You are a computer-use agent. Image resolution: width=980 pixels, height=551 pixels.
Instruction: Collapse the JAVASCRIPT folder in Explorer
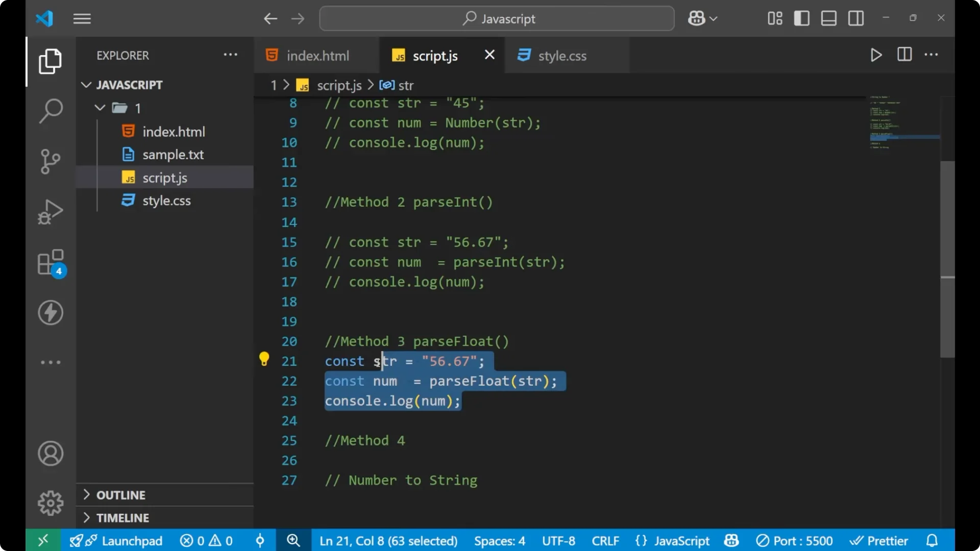(x=86, y=85)
